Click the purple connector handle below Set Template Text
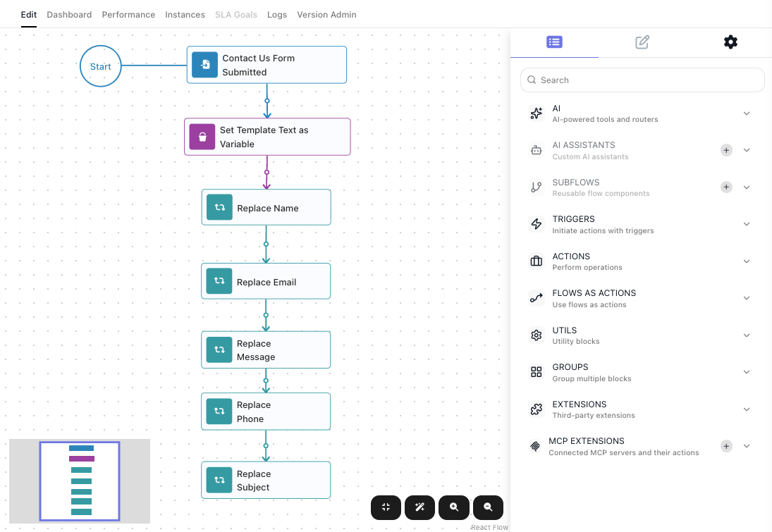This screenshot has height=532, width=772. pyautogui.click(x=267, y=172)
